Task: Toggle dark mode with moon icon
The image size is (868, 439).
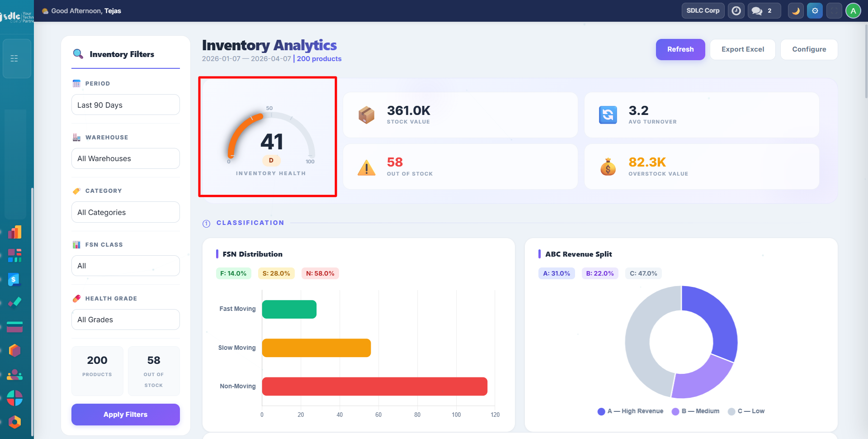Action: (x=796, y=11)
